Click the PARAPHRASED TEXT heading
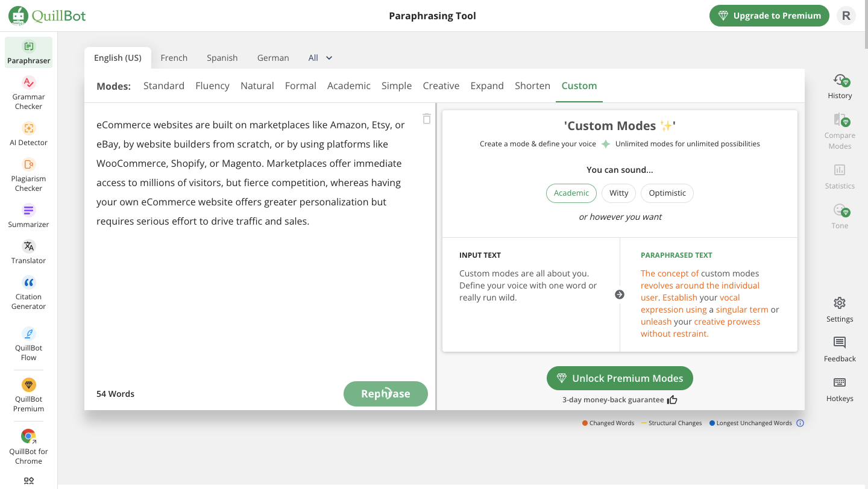Image resolution: width=868 pixels, height=489 pixels. (676, 255)
